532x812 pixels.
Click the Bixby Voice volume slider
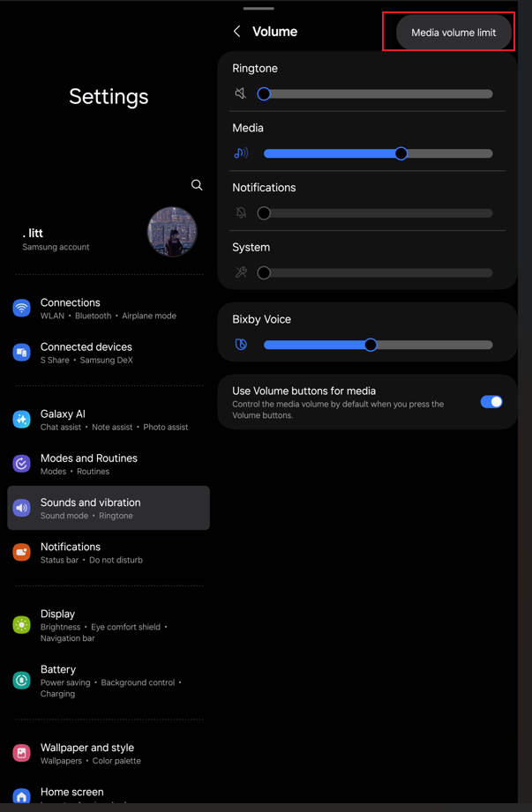[378, 345]
